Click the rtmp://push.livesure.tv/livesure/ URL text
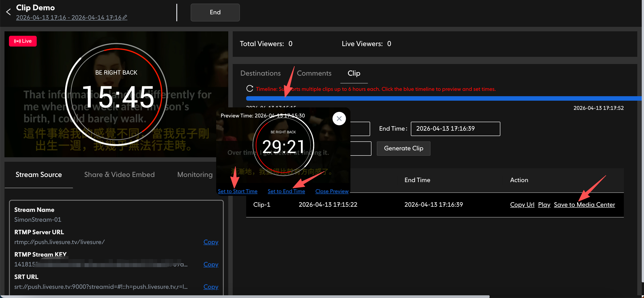The width and height of the screenshot is (644, 298). [x=60, y=242]
